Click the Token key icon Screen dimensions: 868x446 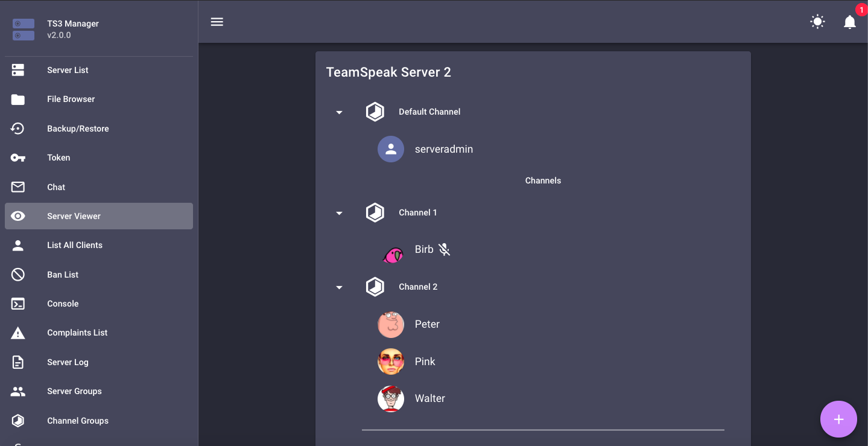pyautogui.click(x=18, y=158)
